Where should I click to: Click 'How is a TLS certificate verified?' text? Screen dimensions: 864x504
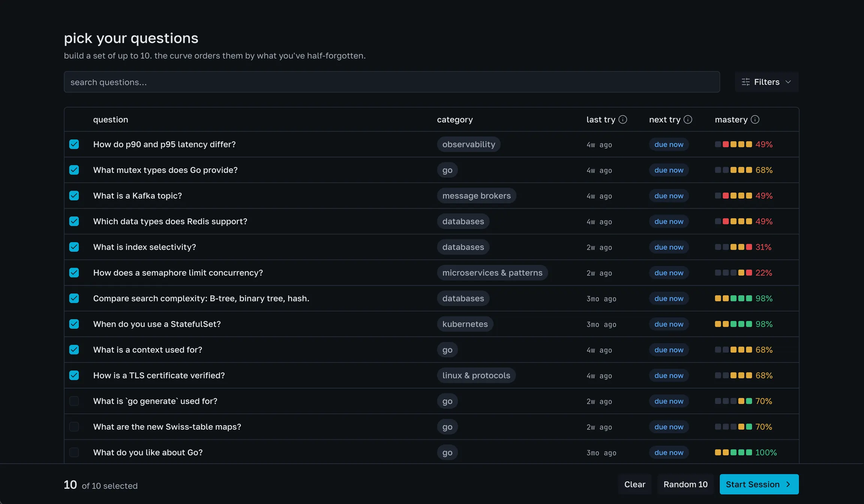[159, 375]
